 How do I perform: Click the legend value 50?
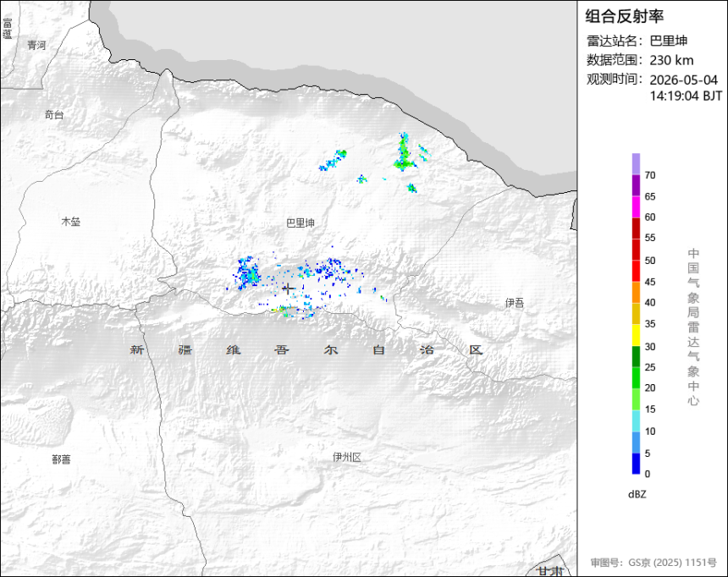tap(650, 261)
